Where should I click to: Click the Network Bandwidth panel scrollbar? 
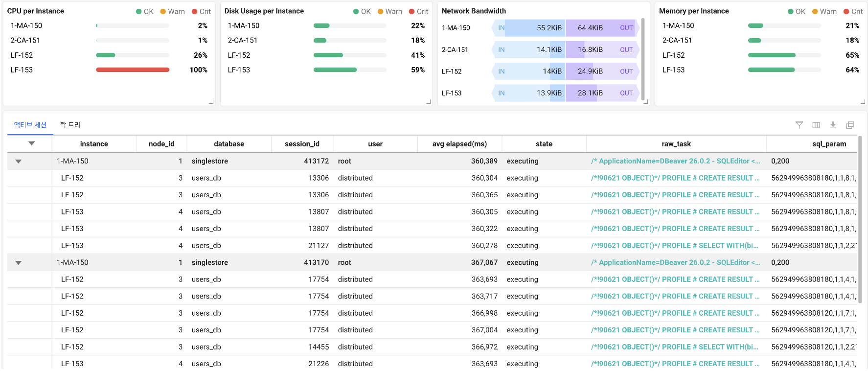643,59
